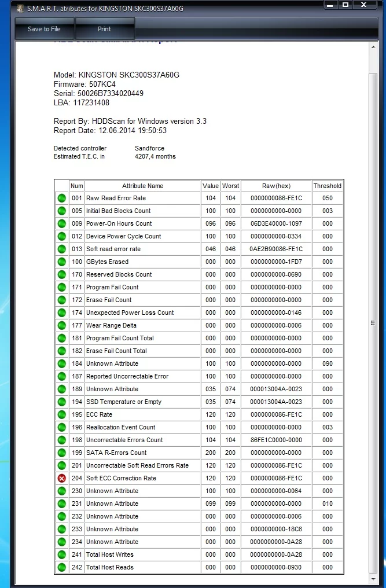Click the Raw(hex) column header
Viewport: 386px width, 588px height.
coord(276,186)
